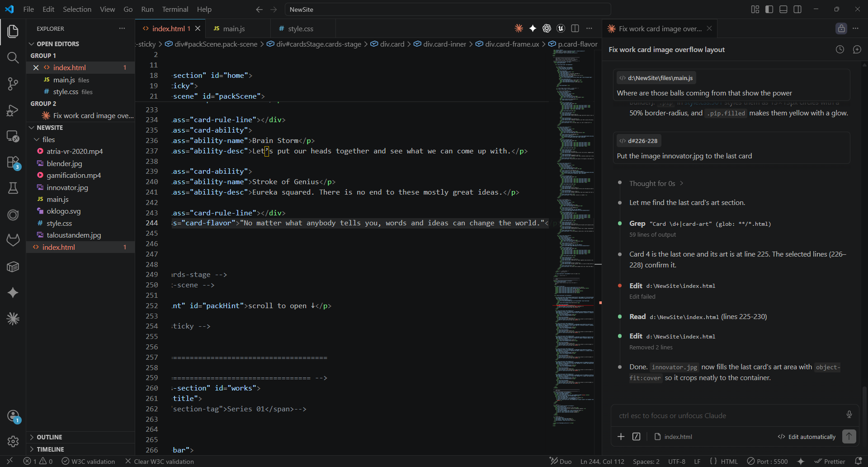
Task: Click the UTF-8 encoding indicator
Action: click(x=677, y=462)
